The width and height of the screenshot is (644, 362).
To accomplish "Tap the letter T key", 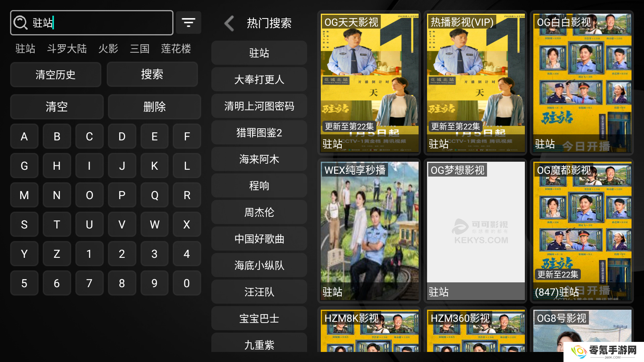I will tap(57, 224).
